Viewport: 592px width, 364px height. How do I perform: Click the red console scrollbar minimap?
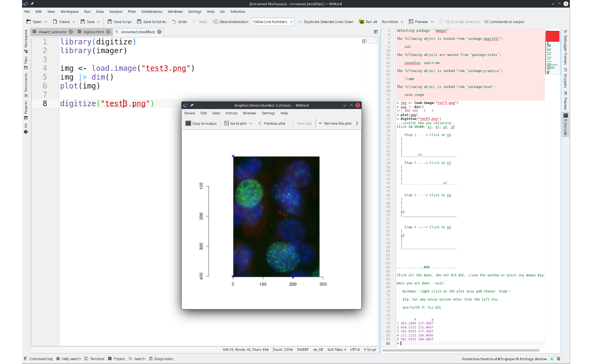pyautogui.click(x=552, y=37)
